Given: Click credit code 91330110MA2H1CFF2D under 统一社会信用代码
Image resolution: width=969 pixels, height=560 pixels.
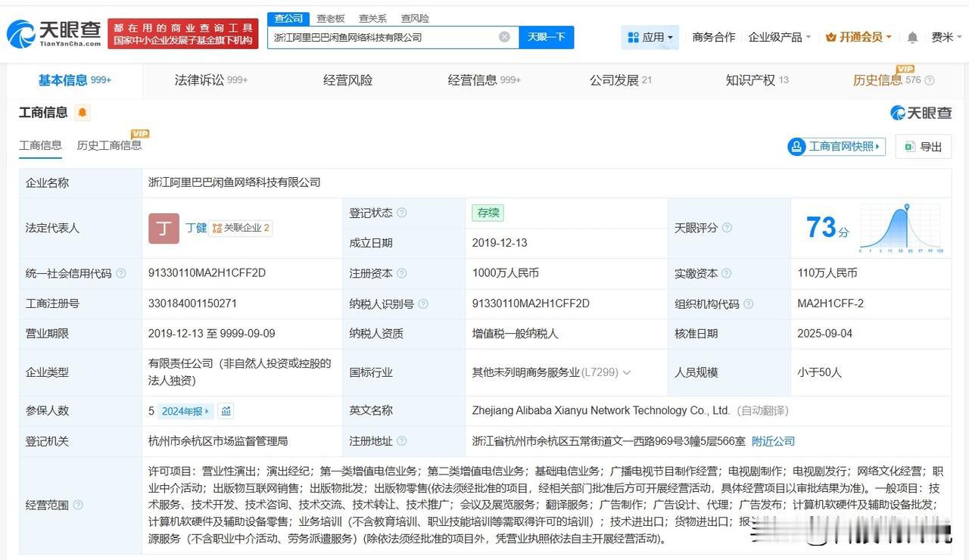Looking at the screenshot, I should pos(207,273).
